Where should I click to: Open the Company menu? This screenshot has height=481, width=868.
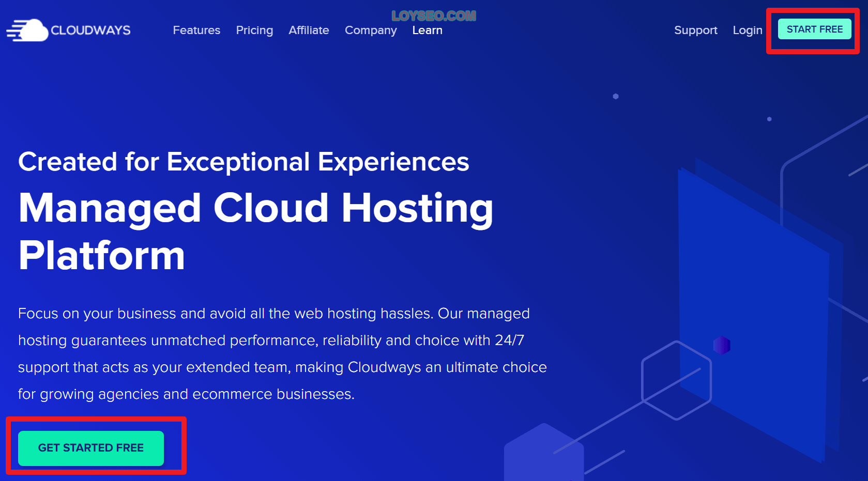pyautogui.click(x=371, y=30)
